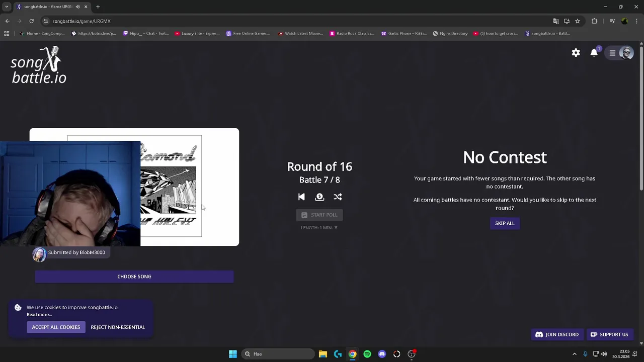Click the coin icon under Battle 7 / 8

click(319, 197)
